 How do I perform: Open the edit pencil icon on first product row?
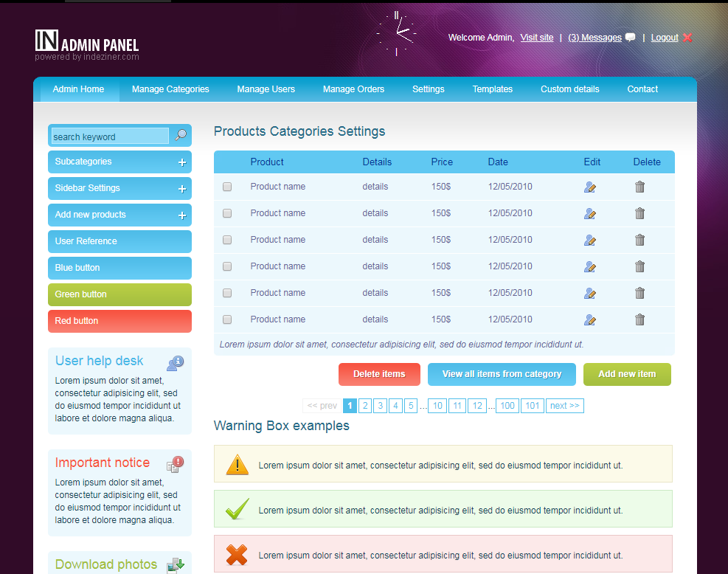tap(589, 187)
